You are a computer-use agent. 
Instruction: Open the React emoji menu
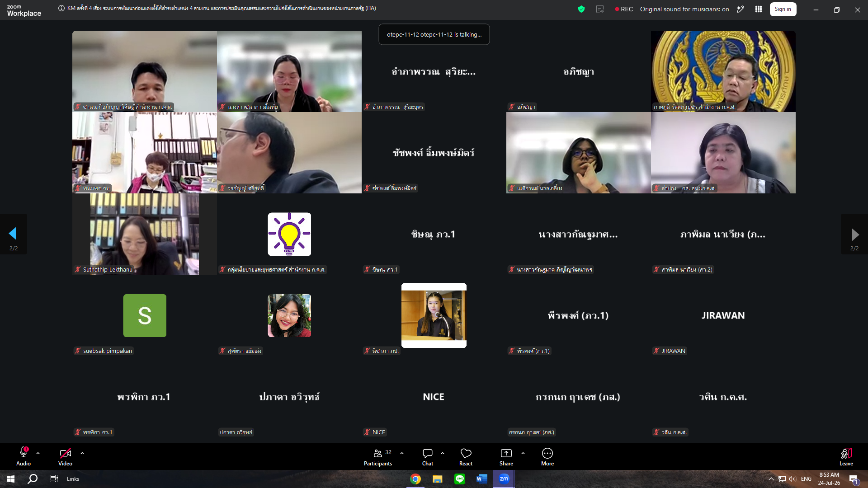(466, 456)
